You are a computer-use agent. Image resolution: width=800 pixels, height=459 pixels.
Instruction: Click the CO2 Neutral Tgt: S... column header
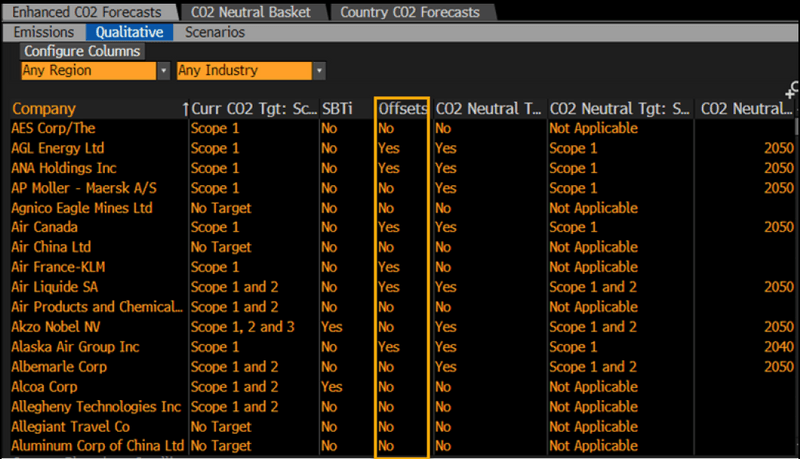619,109
